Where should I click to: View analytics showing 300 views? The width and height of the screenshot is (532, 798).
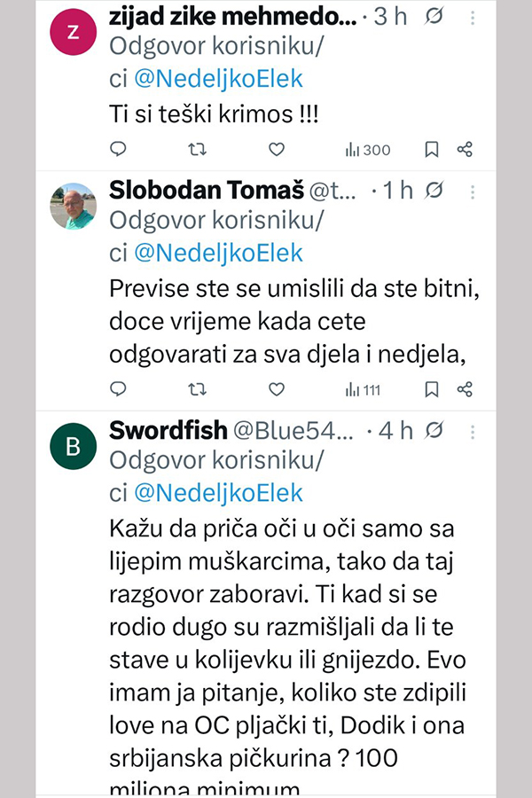pyautogui.click(x=367, y=150)
